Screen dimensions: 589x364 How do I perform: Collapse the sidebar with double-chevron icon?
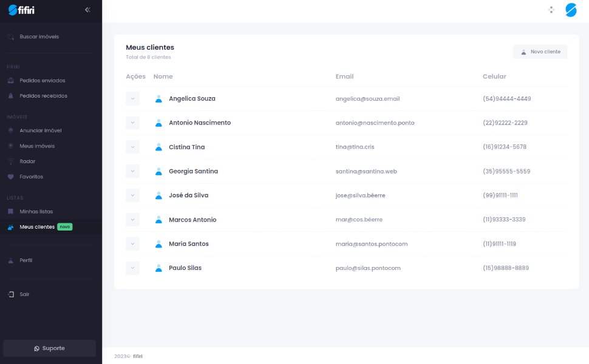click(x=87, y=10)
